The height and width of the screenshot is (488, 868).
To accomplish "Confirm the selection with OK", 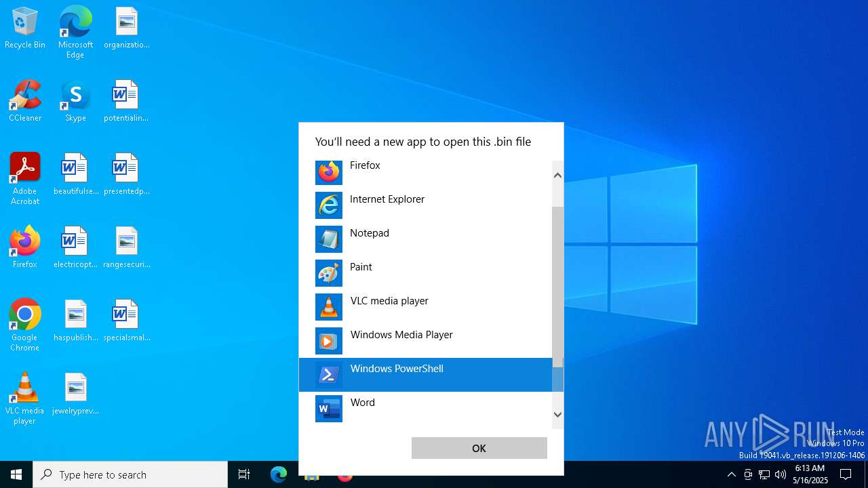I will (479, 448).
